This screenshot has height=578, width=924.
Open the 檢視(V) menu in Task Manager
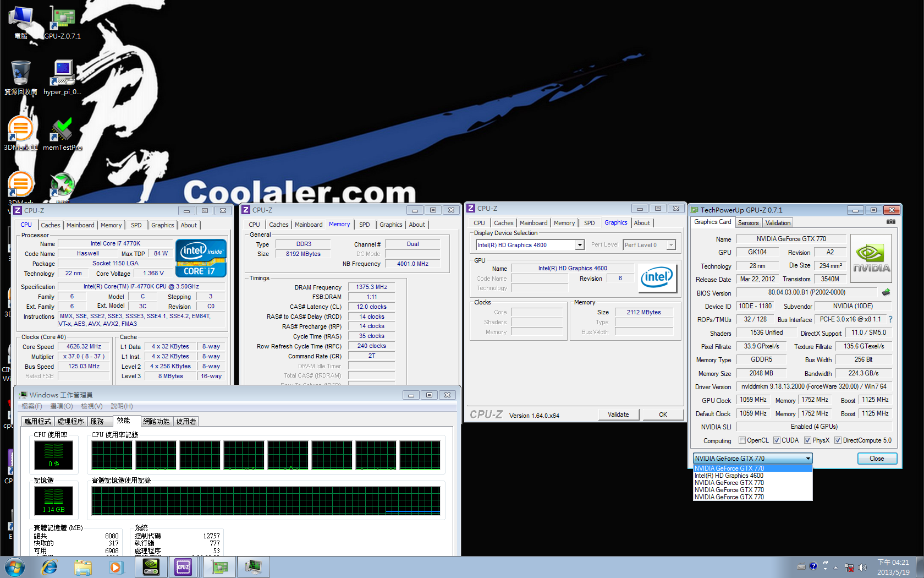(92, 406)
